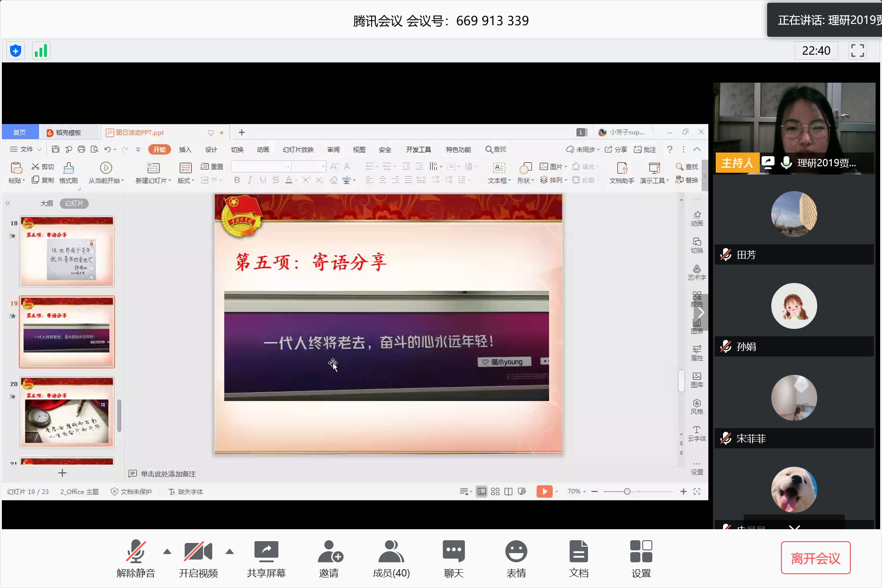
Task: Expand the 文件 menu dropdown
Action: click(26, 149)
